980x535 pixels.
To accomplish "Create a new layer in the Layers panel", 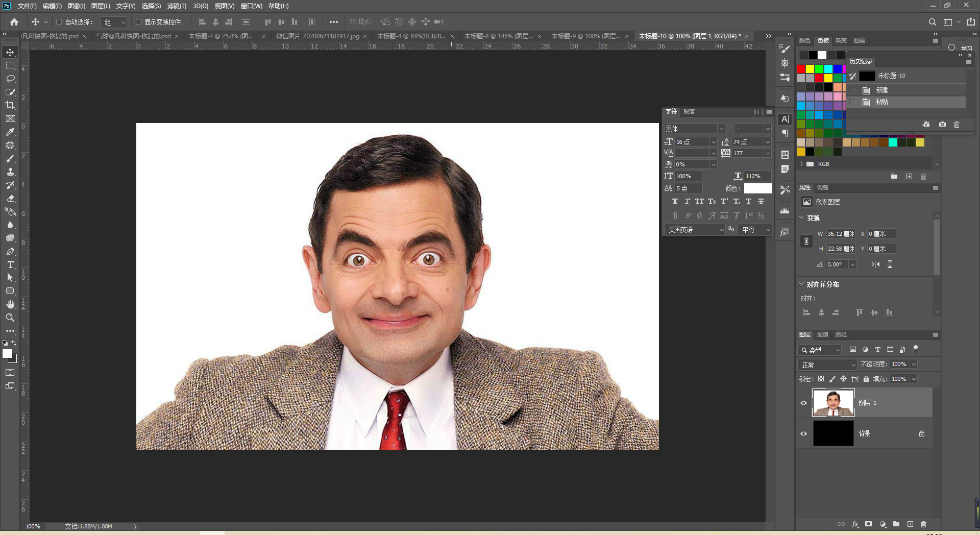I will point(910,524).
